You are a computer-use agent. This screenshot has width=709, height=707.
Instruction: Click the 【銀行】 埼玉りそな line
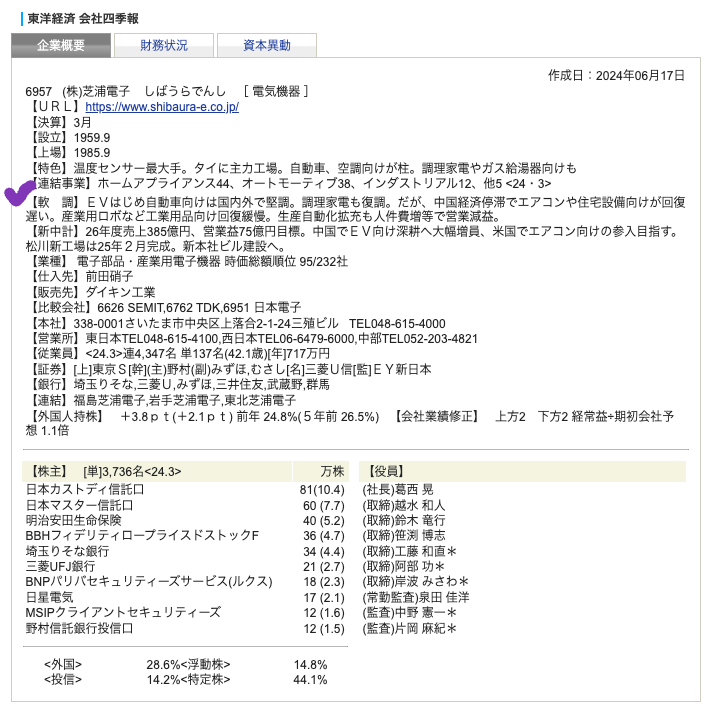click(178, 385)
